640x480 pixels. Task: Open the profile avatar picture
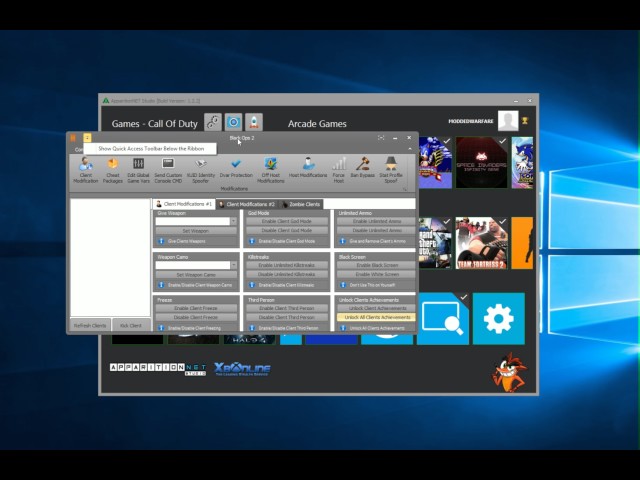508,121
